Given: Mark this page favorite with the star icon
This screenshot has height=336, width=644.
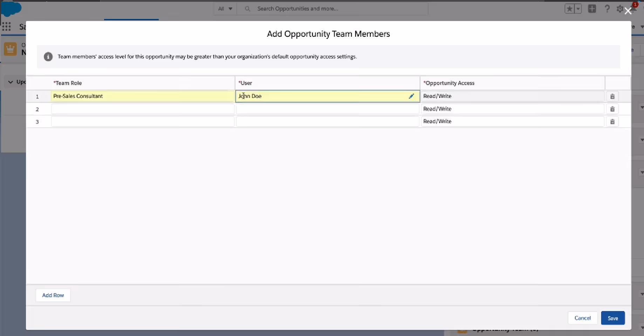Looking at the screenshot, I should click(x=569, y=9).
